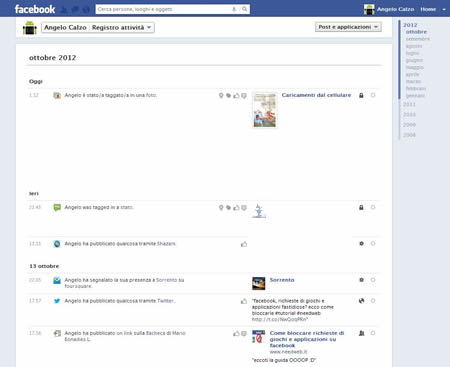Open friends privacy icon on shared link row

(x=361, y=333)
